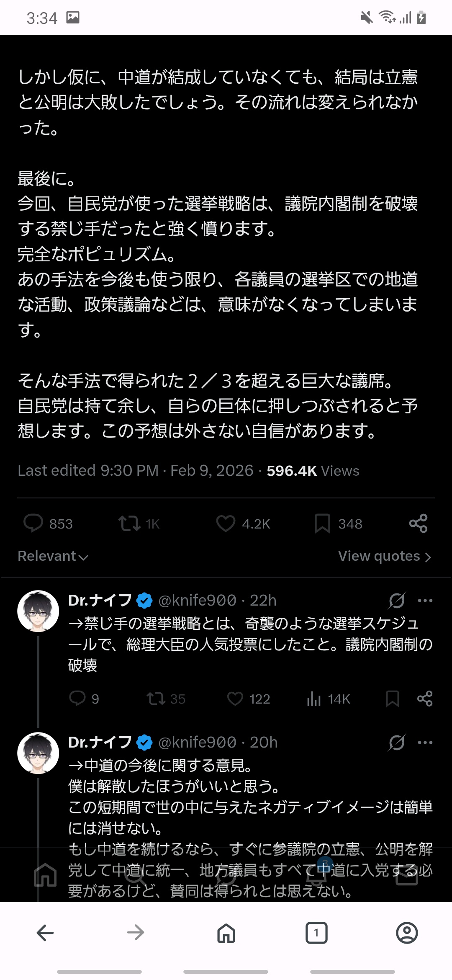The image size is (452, 980).
Task: Open browser tabs switcher
Action: (316, 933)
